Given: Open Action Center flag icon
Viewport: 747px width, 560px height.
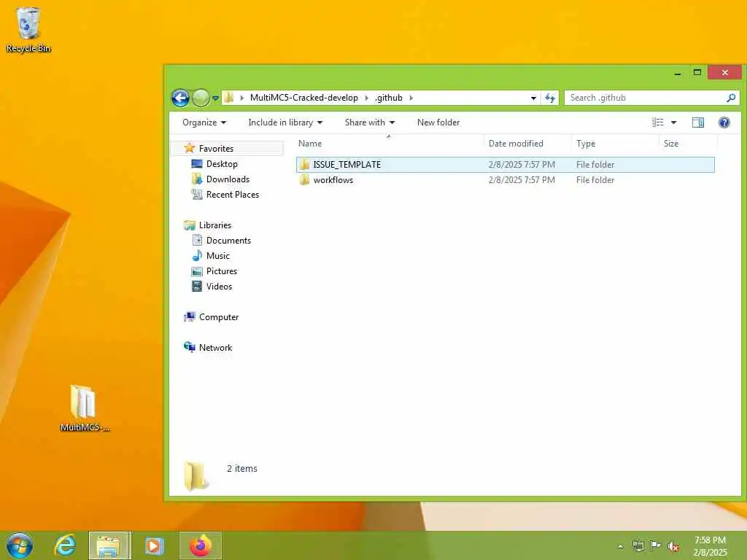Looking at the screenshot, I should (x=656, y=546).
